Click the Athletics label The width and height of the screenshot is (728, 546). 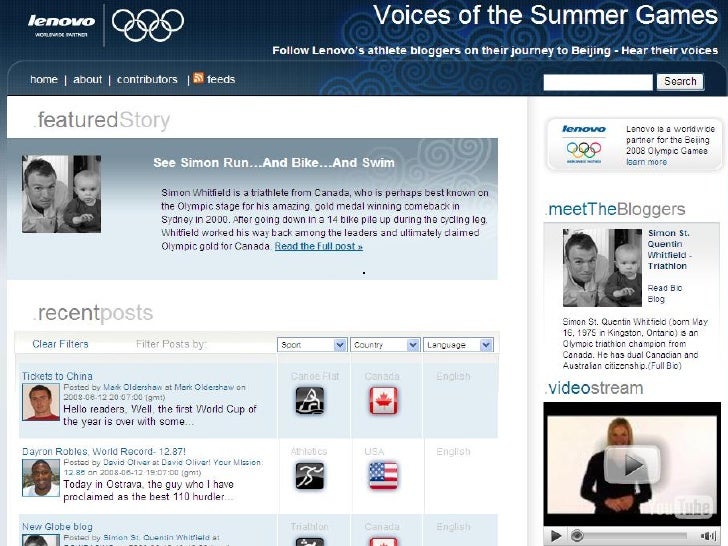[x=309, y=451]
